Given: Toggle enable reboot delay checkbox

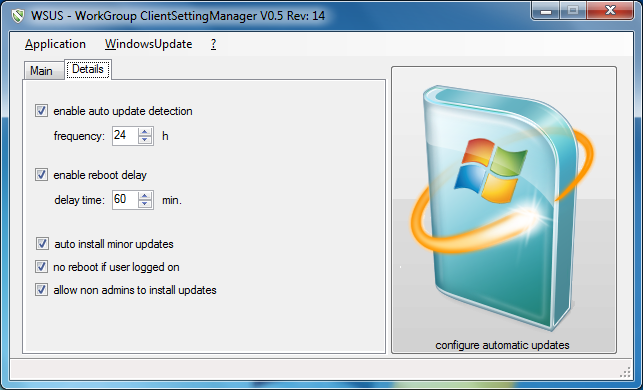Looking at the screenshot, I should [x=41, y=175].
